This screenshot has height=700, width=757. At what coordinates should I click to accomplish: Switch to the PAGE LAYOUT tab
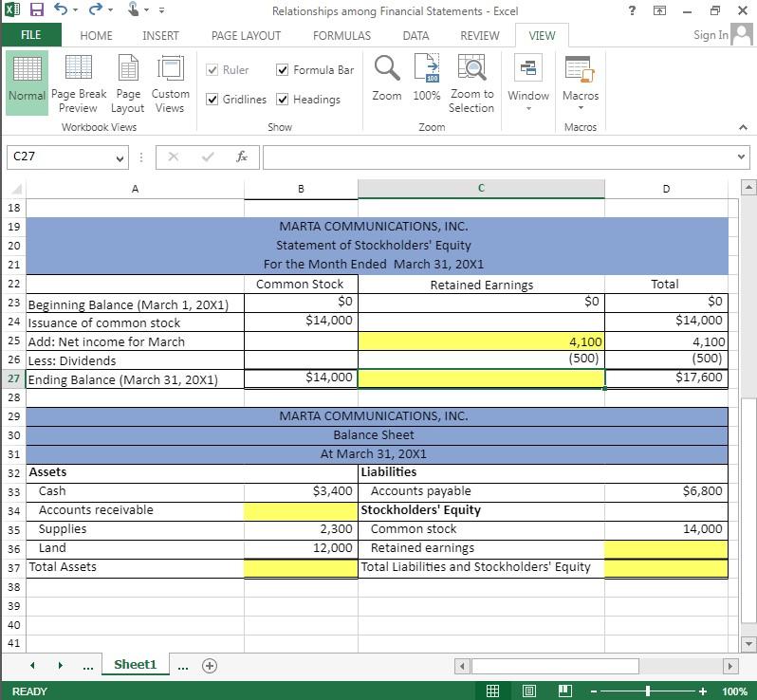coord(246,35)
